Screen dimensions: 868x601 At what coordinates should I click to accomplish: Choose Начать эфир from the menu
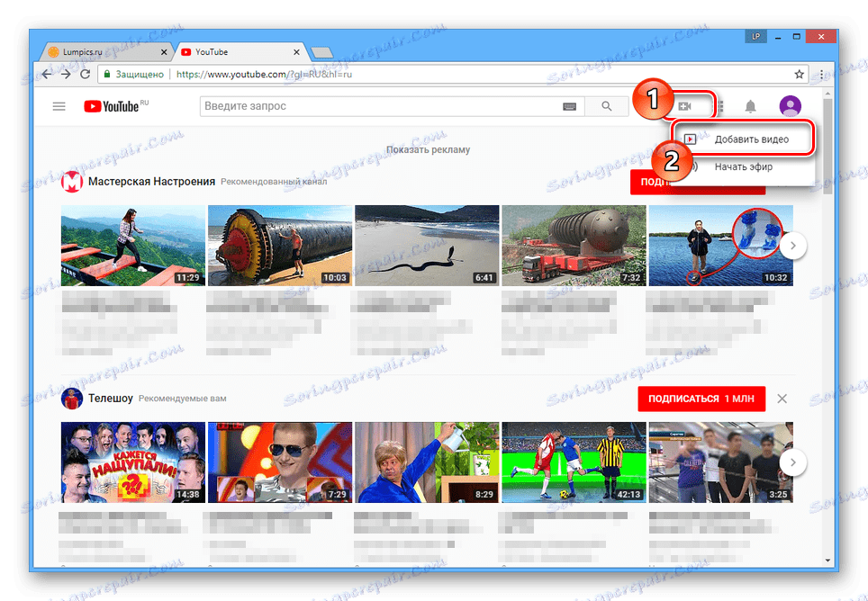pos(744,166)
